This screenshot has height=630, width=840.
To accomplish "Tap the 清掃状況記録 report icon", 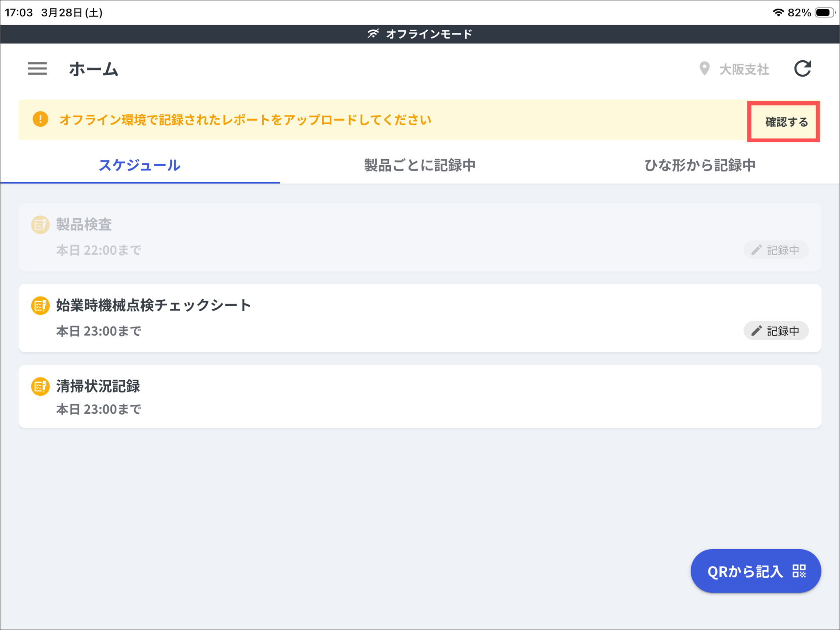I will tap(40, 386).
